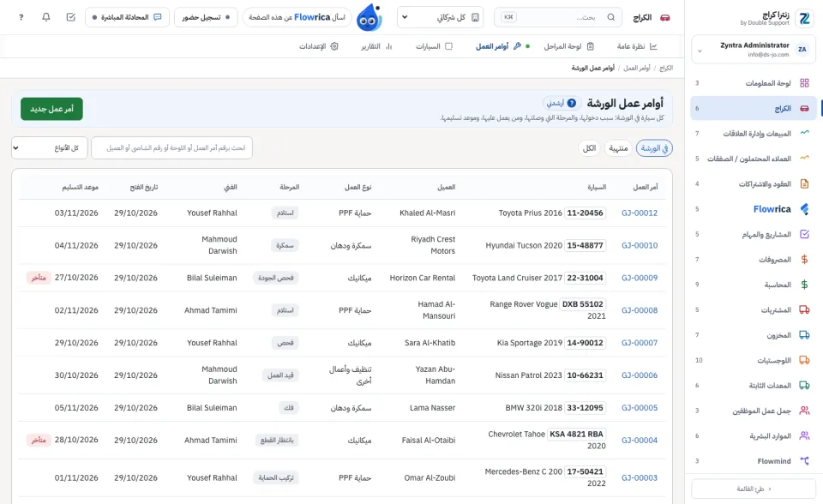Click stage badge تركيب الحماية
This screenshot has width=823, height=504.
pos(275,477)
